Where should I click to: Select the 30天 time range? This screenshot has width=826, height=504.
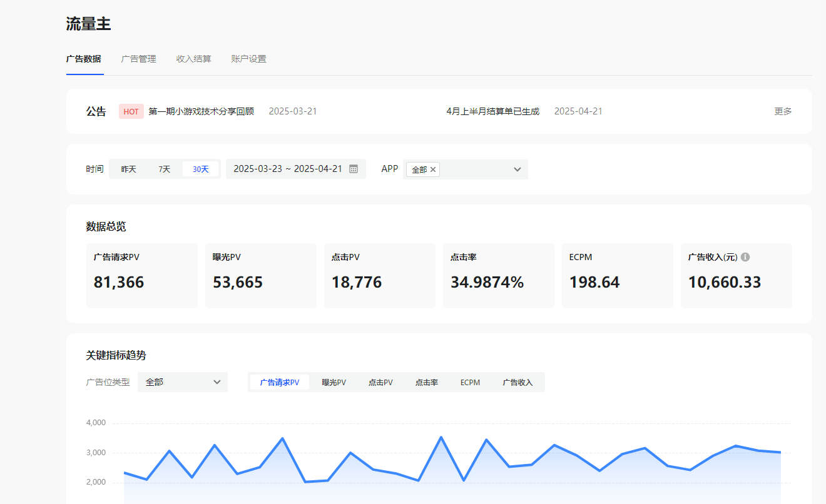click(201, 169)
